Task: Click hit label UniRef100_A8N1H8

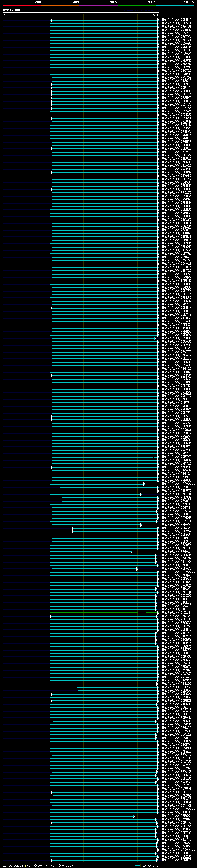Action: (177, 619)
